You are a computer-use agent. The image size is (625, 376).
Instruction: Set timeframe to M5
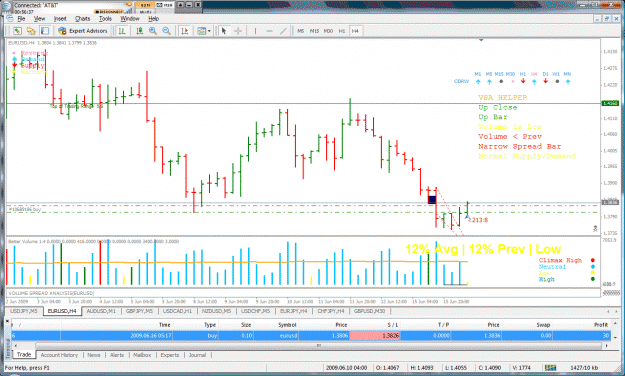tap(301, 31)
